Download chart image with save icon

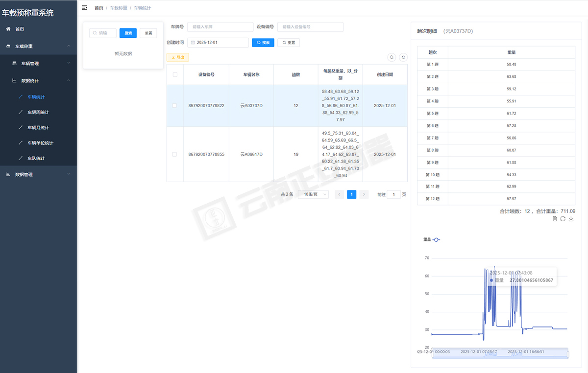[571, 219]
